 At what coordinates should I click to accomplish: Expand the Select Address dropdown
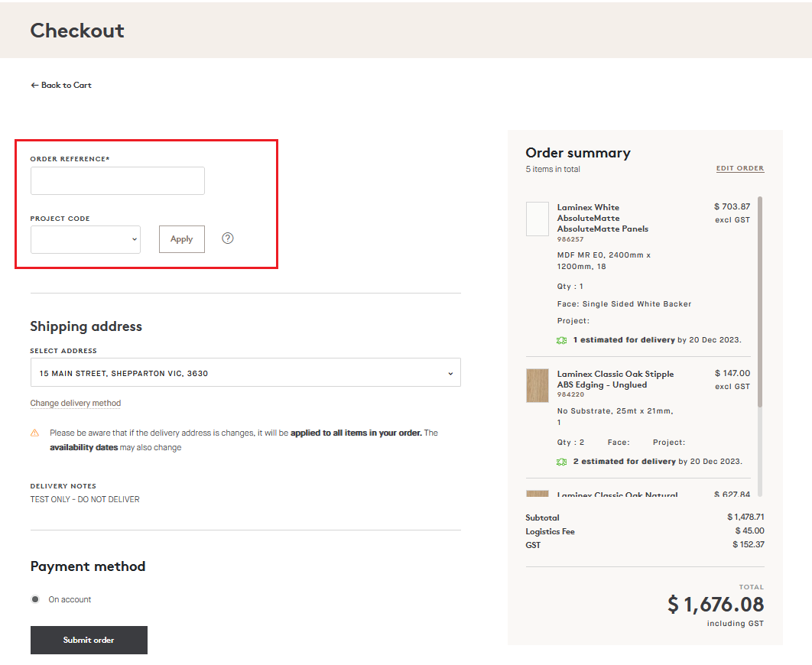tap(245, 373)
